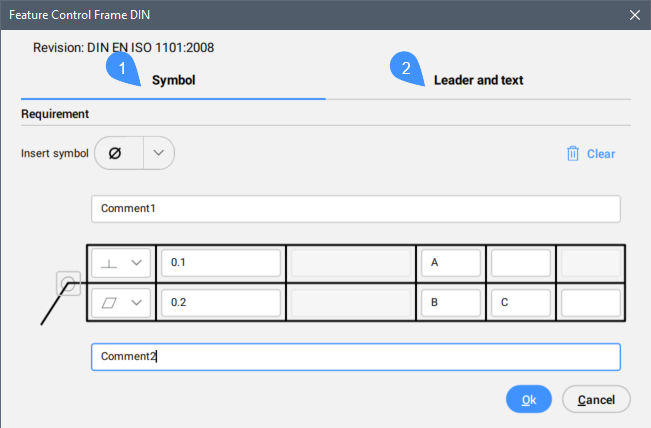Click the Comment1 text field
This screenshot has width=651, height=428.
[x=355, y=209]
